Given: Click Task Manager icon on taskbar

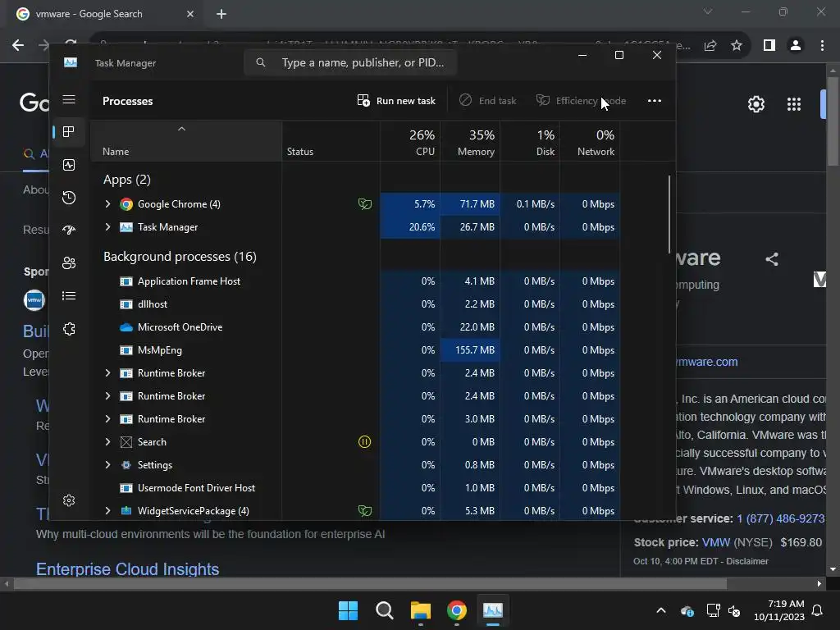Looking at the screenshot, I should click(x=493, y=610).
